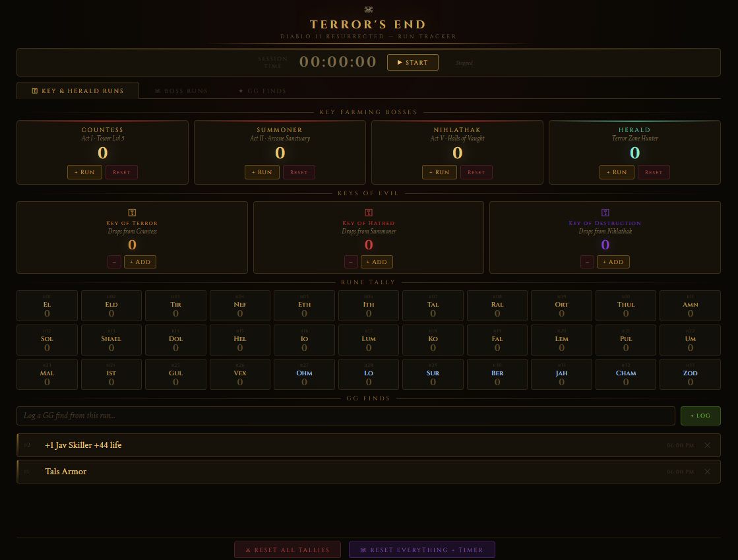This screenshot has height=560, width=738.
Task: Increment the Sol rune tally
Action: [x=47, y=340]
